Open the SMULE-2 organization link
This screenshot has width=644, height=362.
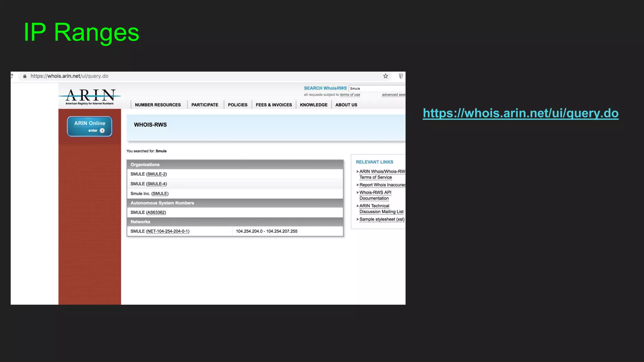point(157,174)
